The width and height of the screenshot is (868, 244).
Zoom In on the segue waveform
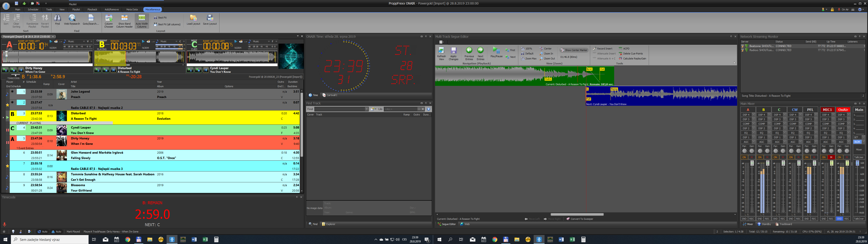point(547,54)
